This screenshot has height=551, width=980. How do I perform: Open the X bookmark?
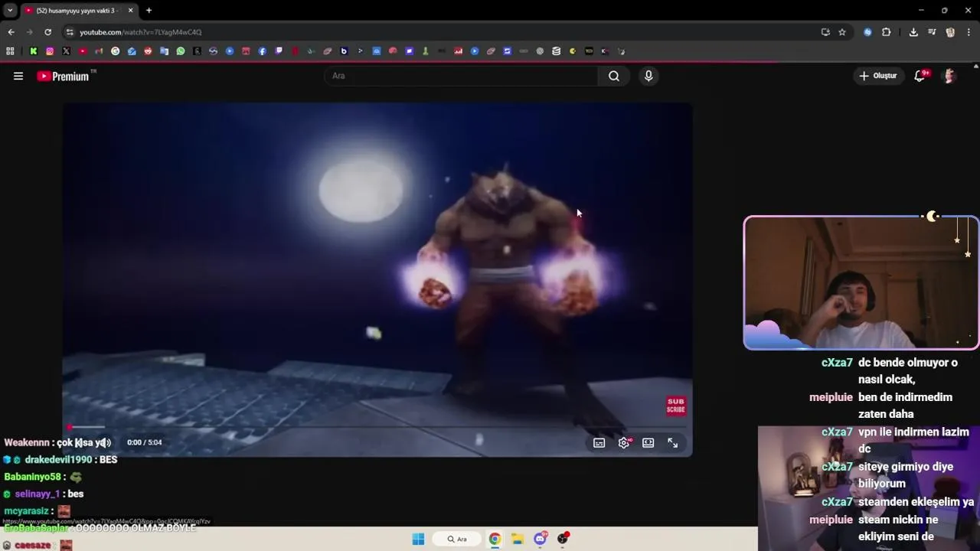[66, 51]
